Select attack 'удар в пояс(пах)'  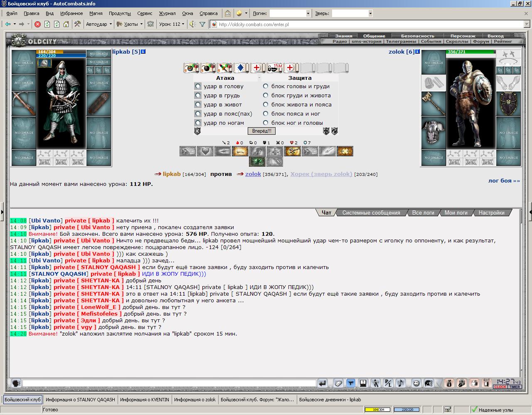pos(198,114)
